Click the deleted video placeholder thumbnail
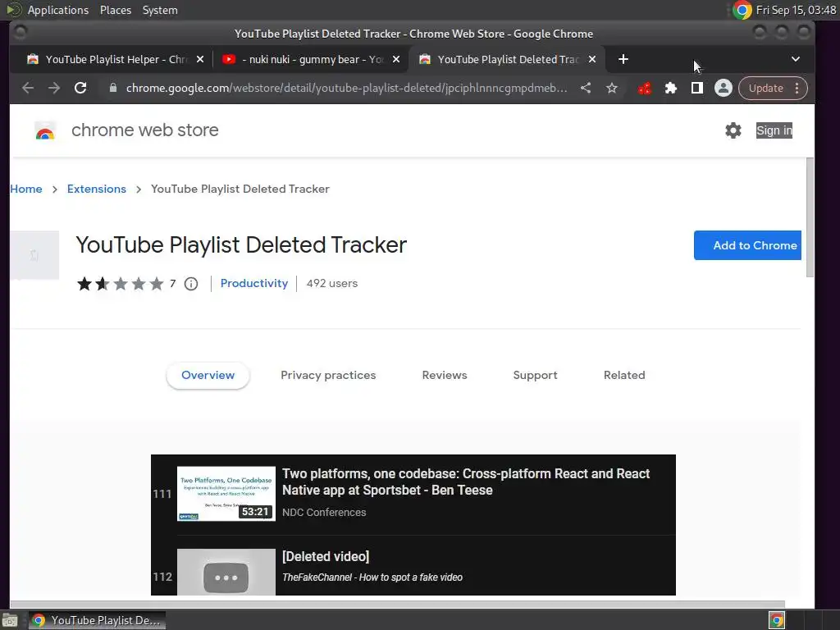 pos(226,572)
